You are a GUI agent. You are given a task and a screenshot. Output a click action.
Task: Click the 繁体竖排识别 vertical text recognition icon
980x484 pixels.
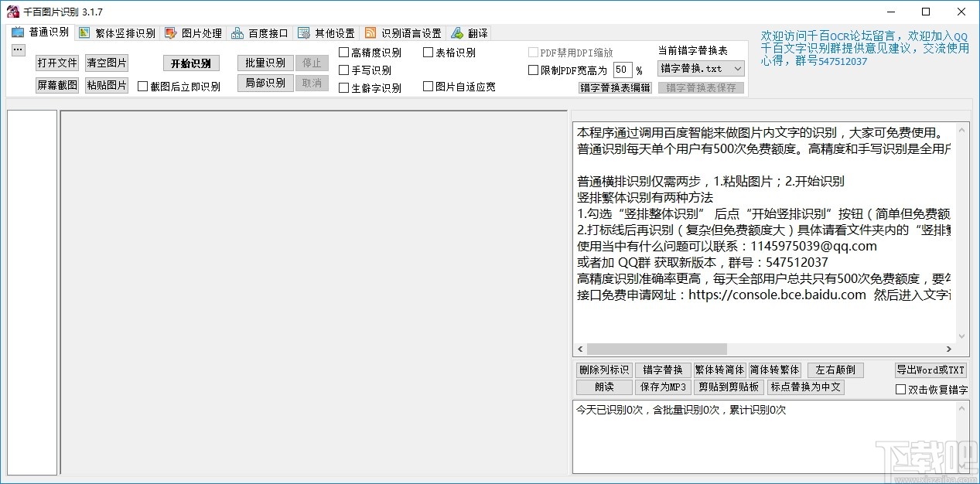coord(83,32)
